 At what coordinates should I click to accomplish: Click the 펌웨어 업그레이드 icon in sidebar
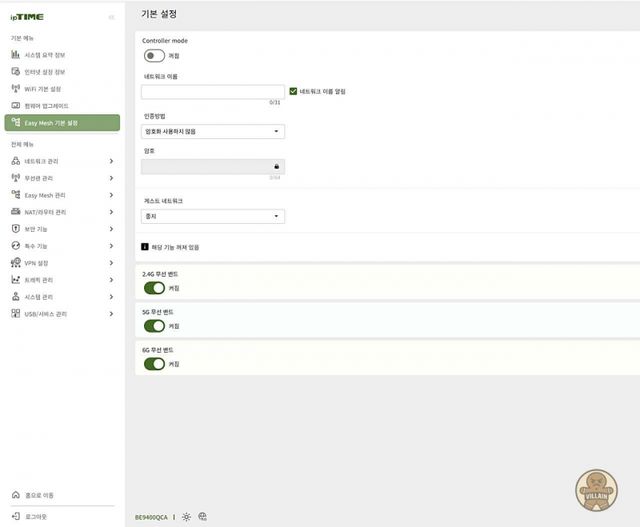coord(15,105)
